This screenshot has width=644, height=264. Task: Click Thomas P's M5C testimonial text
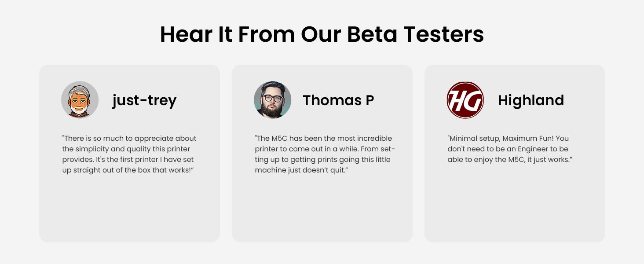(x=325, y=154)
